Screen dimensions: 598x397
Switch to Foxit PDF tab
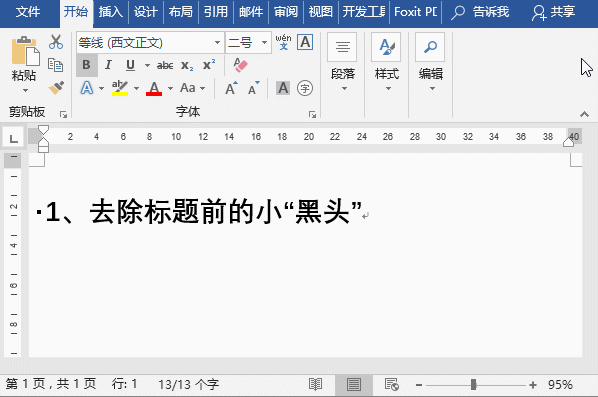(x=415, y=12)
